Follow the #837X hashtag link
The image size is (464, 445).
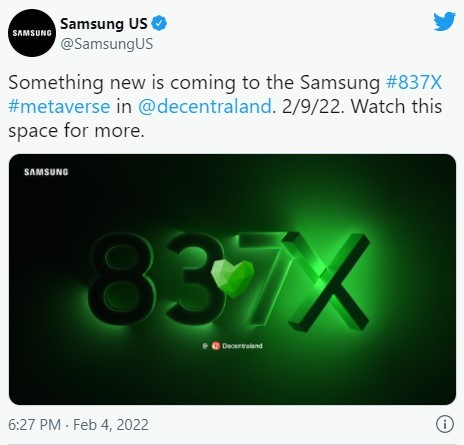[414, 82]
